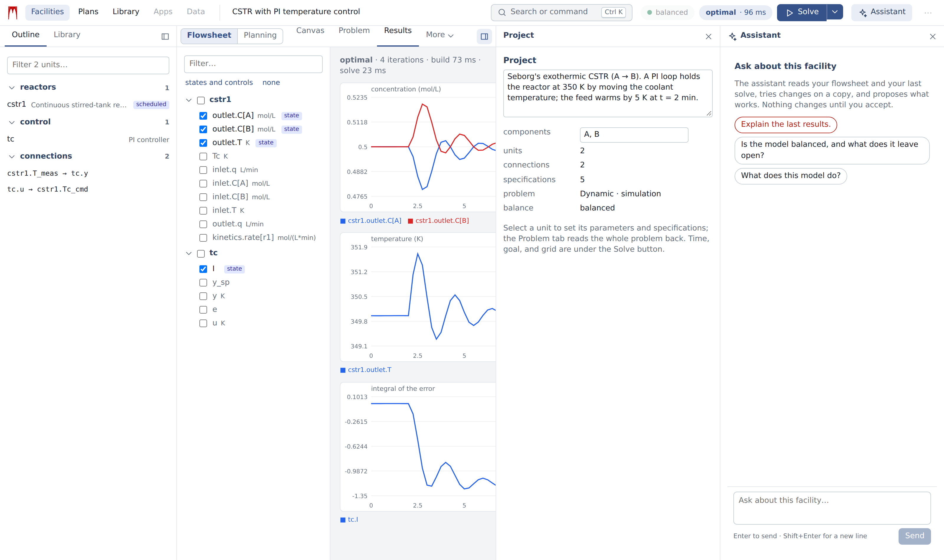Check the Tc K variable
Screen dimensions: 944x560
[x=203, y=157]
